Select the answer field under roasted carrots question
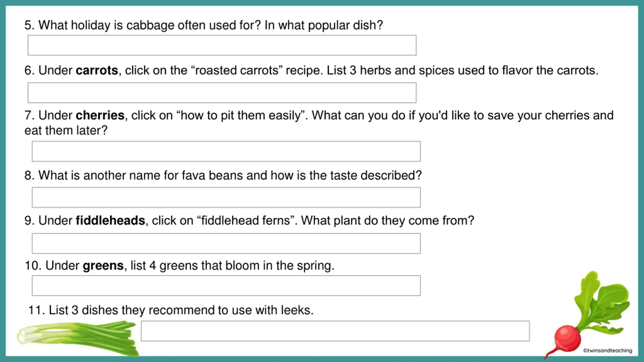Viewport: 644px width, 362px height. pyautogui.click(x=222, y=93)
